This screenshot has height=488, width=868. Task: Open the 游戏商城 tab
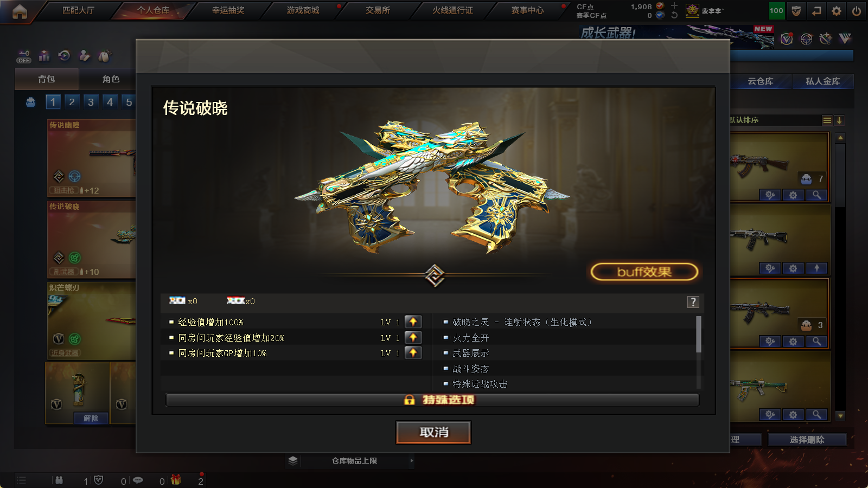[303, 10]
